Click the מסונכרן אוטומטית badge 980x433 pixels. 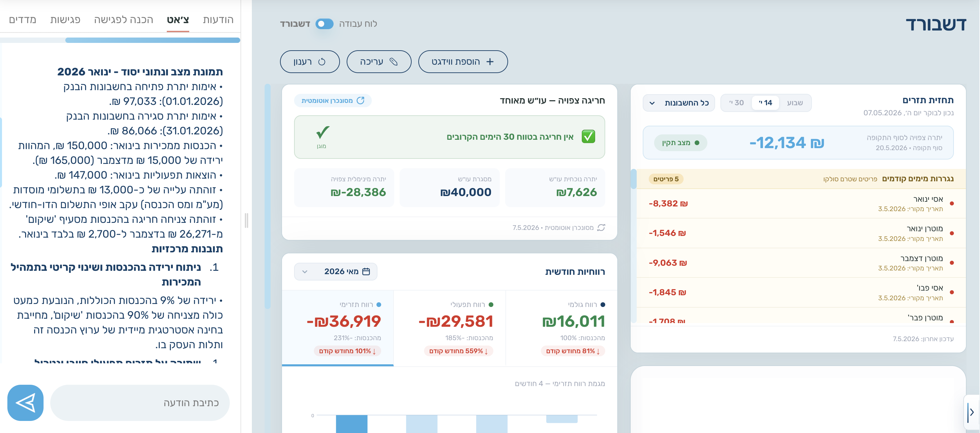point(333,100)
